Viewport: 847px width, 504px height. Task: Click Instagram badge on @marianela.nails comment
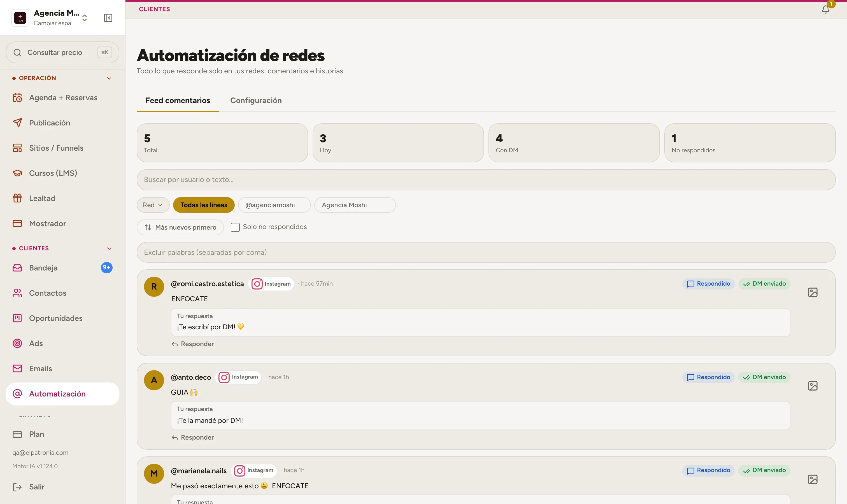coord(254,471)
